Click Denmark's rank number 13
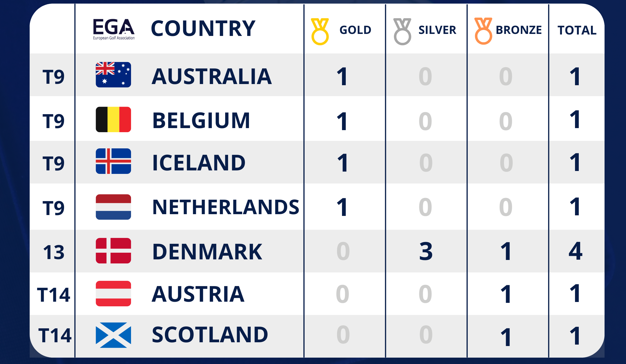Image resolution: width=626 pixels, height=364 pixels. (54, 252)
